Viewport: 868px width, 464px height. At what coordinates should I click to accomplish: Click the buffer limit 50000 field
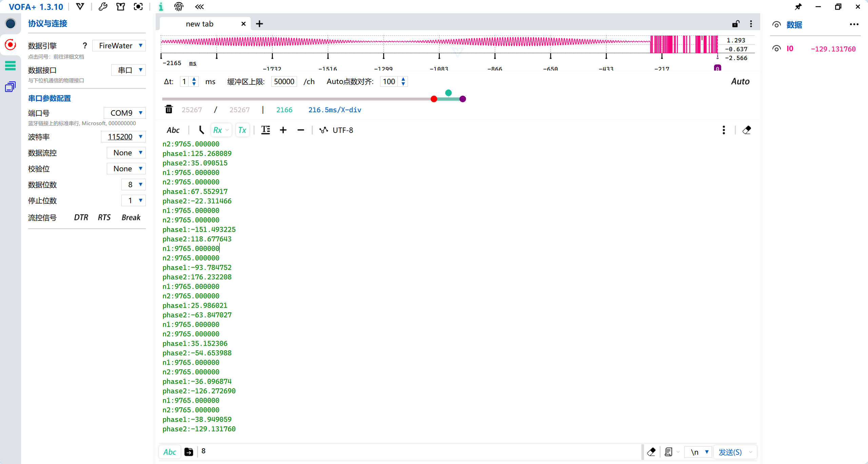[284, 81]
